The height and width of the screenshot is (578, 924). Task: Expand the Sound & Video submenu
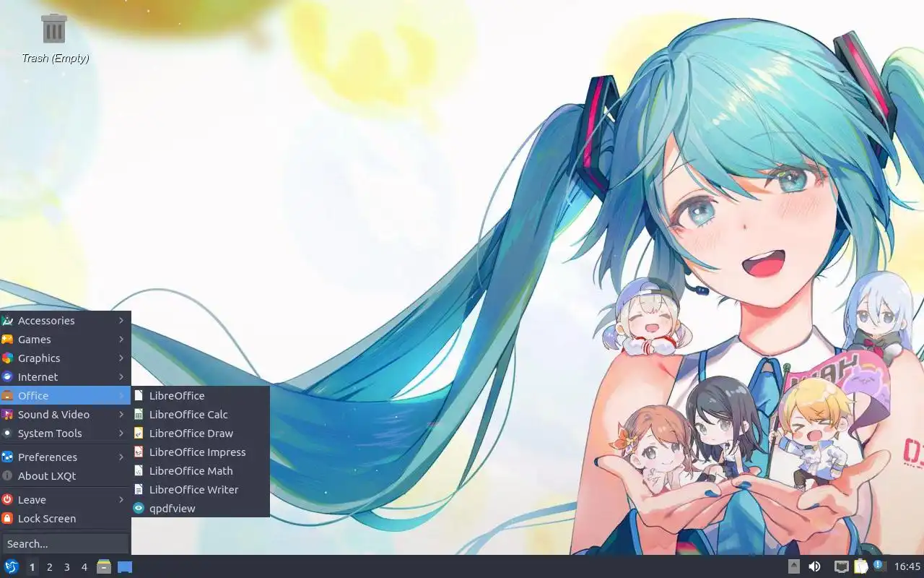tap(65, 414)
